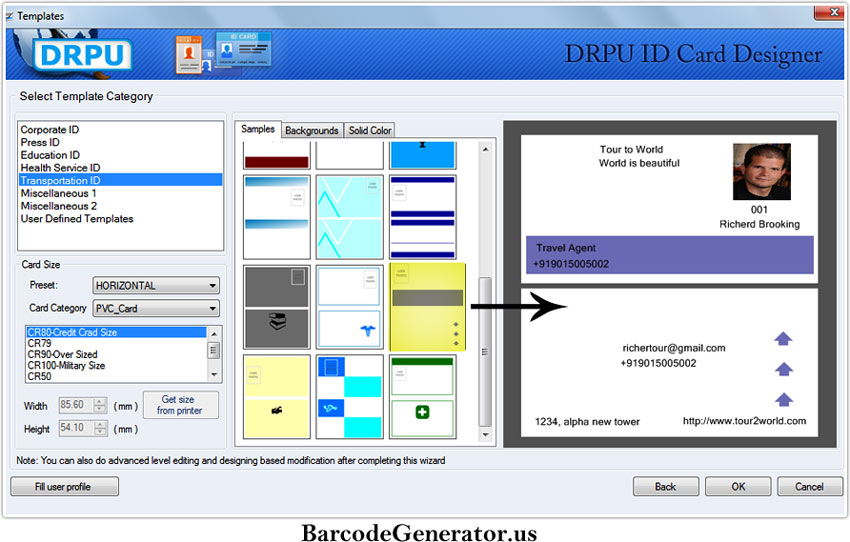
Task: Choose the highlighted yellow template
Action: tap(427, 307)
